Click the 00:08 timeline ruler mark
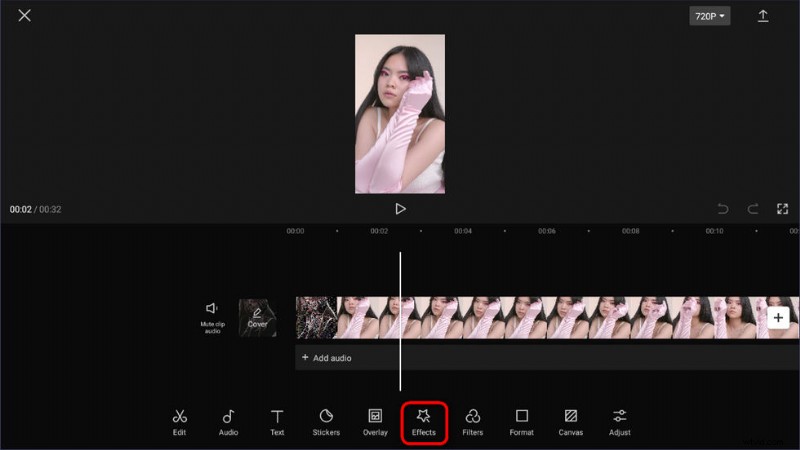This screenshot has height=450, width=800. click(x=631, y=231)
